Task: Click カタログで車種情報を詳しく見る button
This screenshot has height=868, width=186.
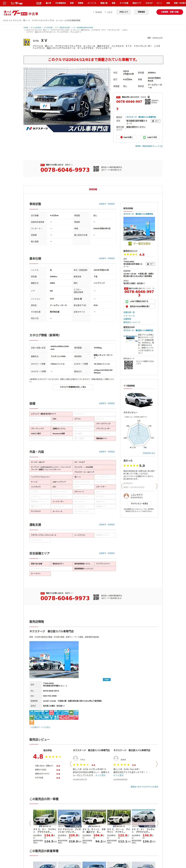Action: 73,387
